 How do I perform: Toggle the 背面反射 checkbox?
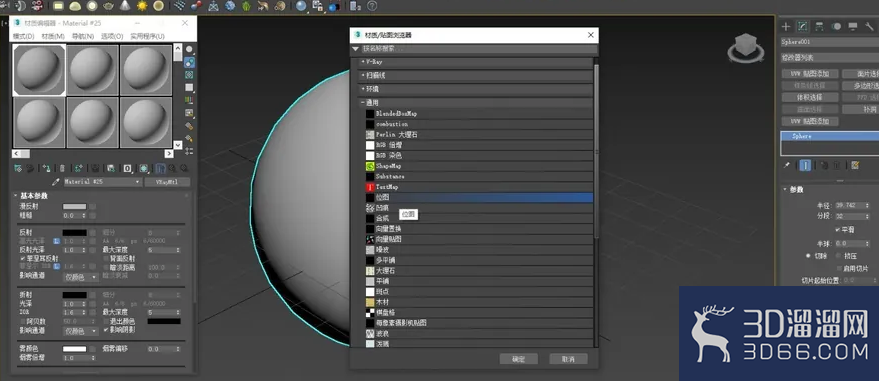[106, 258]
